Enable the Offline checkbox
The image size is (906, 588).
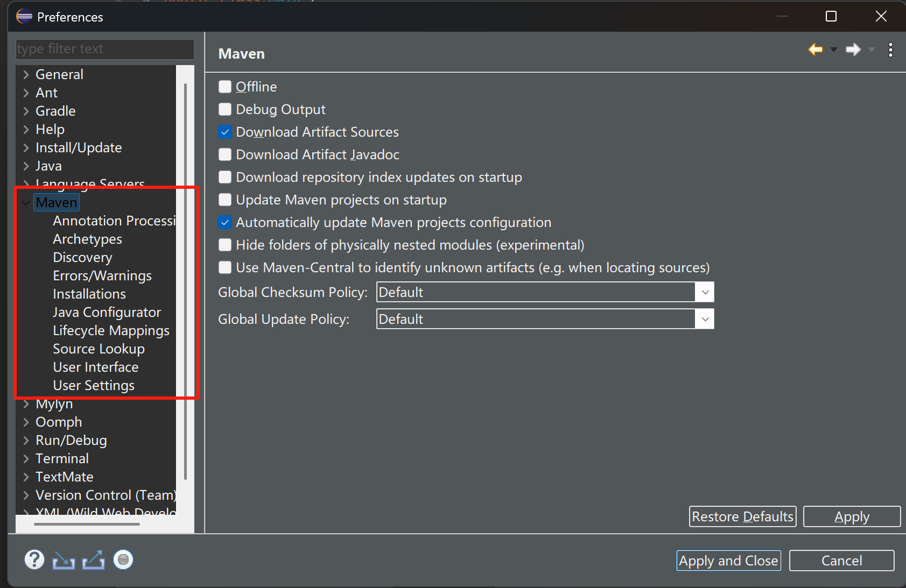[x=225, y=87]
